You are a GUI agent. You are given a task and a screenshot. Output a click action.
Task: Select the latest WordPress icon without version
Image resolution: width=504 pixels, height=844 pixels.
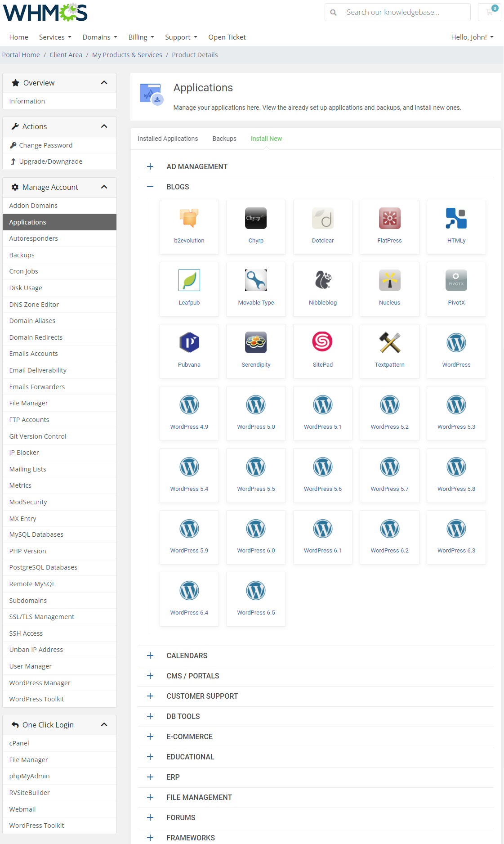click(456, 342)
